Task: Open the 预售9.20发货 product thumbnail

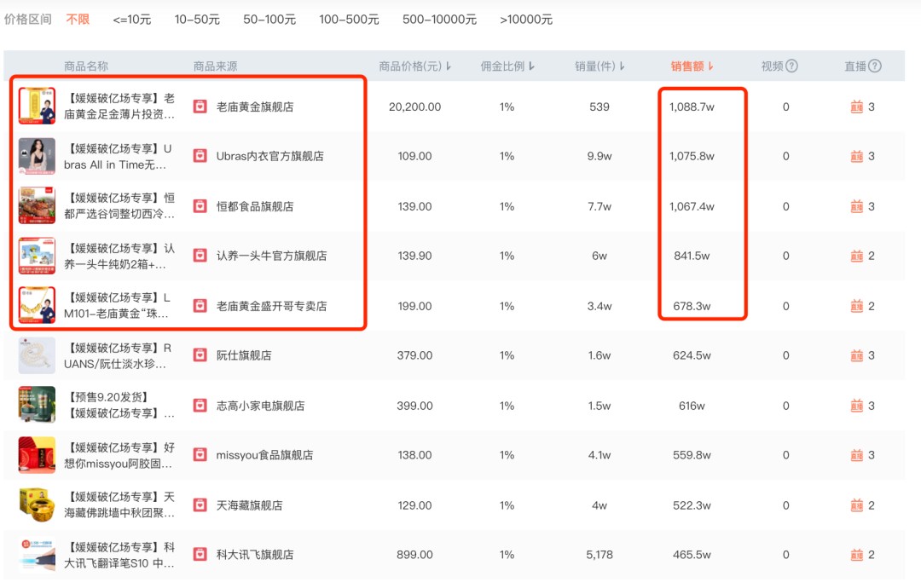Action: coord(37,405)
